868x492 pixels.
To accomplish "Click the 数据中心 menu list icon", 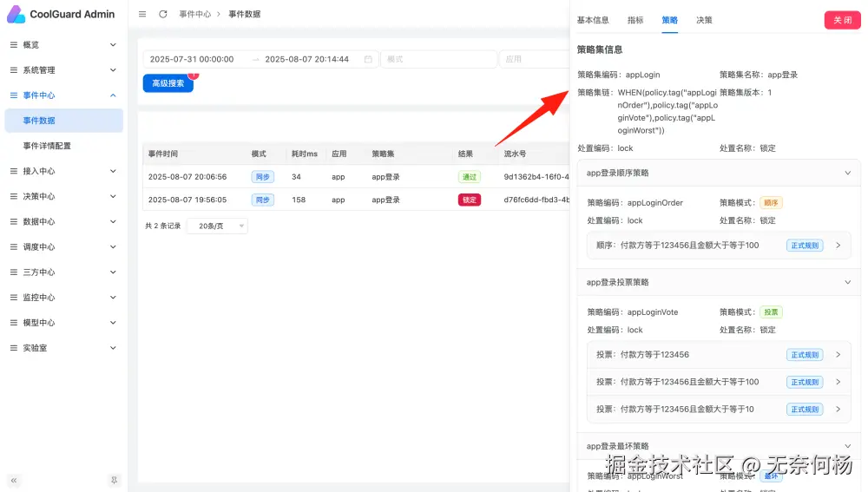I will (14, 221).
